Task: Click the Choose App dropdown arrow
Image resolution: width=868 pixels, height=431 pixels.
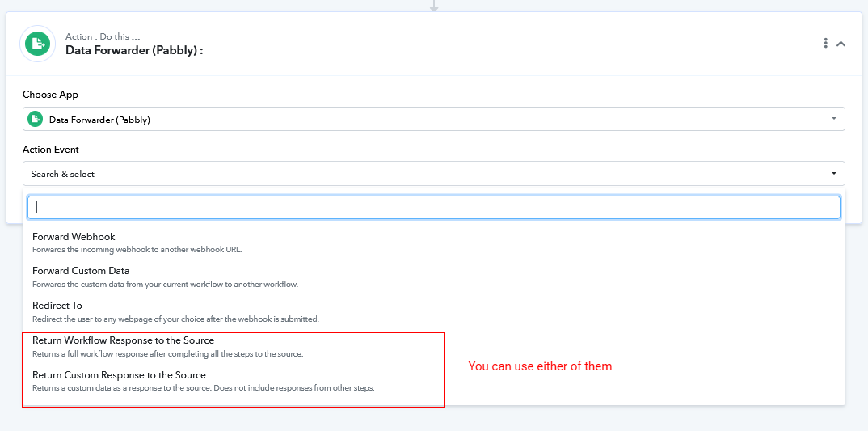Action: click(x=834, y=119)
